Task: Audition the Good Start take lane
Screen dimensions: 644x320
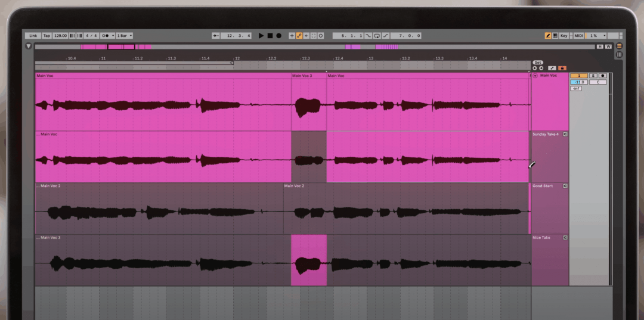Action: pyautogui.click(x=565, y=186)
